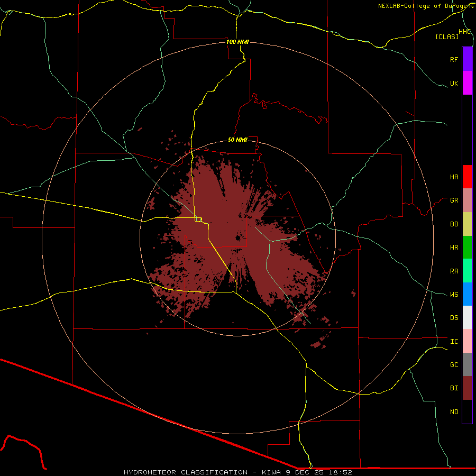The width and height of the screenshot is (476, 476).
Task: Click the 50 NMI range ring label
Action: pyautogui.click(x=237, y=140)
